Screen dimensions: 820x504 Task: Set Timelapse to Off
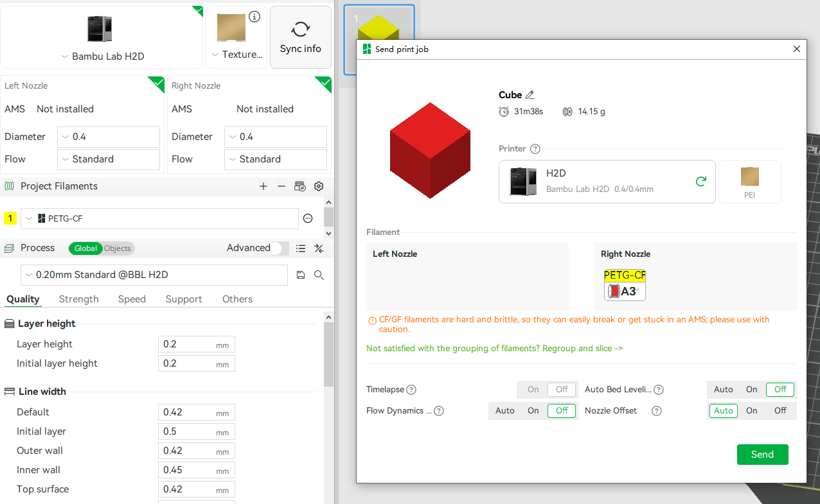562,390
